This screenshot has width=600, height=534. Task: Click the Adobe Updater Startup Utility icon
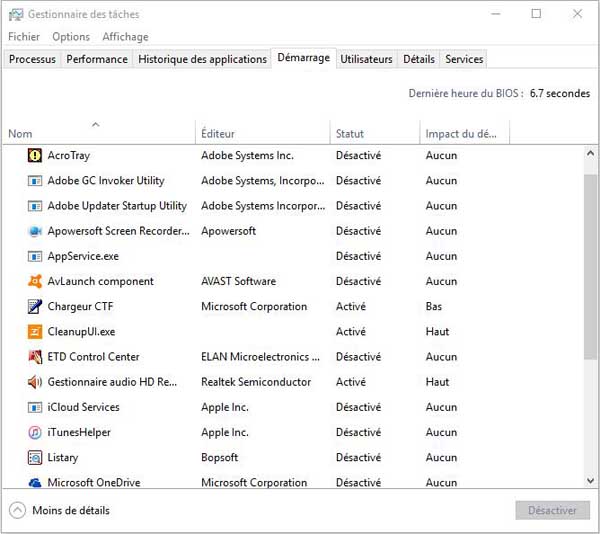click(x=35, y=206)
